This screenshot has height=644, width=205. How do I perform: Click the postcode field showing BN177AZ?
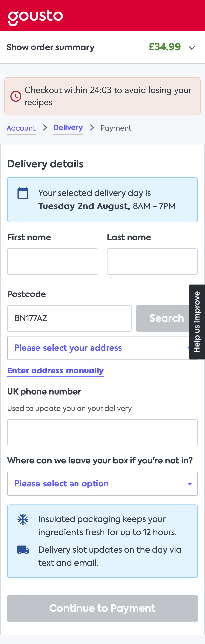click(69, 318)
